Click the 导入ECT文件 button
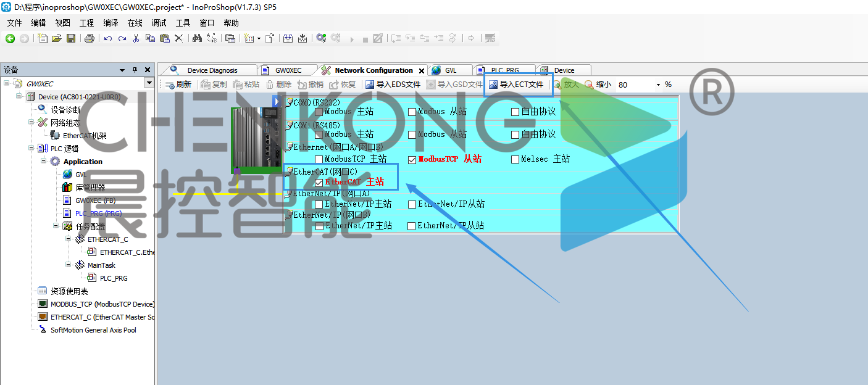The width and height of the screenshot is (868, 385). point(516,85)
